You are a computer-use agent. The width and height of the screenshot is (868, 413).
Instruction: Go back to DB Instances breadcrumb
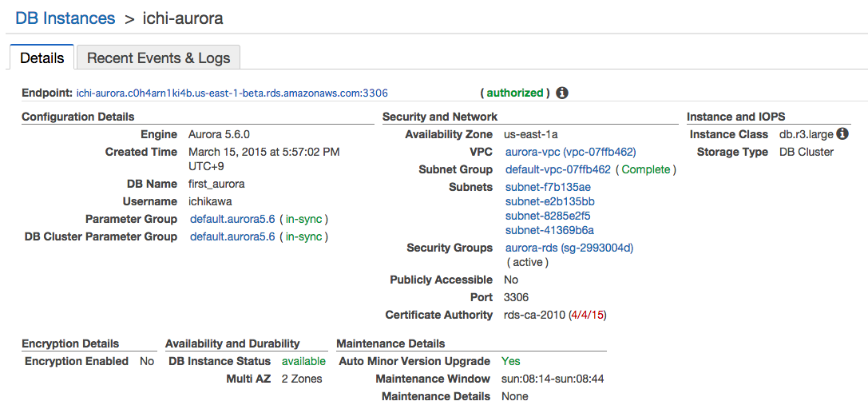[x=65, y=18]
